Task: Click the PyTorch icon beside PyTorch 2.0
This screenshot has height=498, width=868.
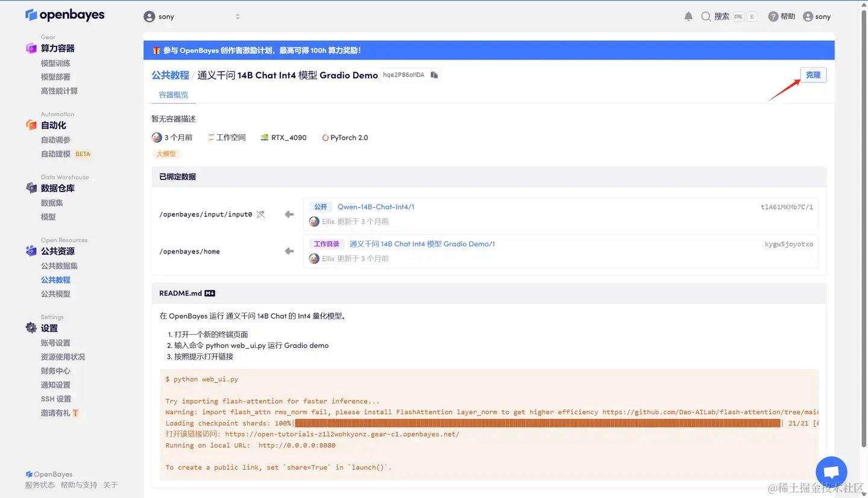Action: pos(325,137)
